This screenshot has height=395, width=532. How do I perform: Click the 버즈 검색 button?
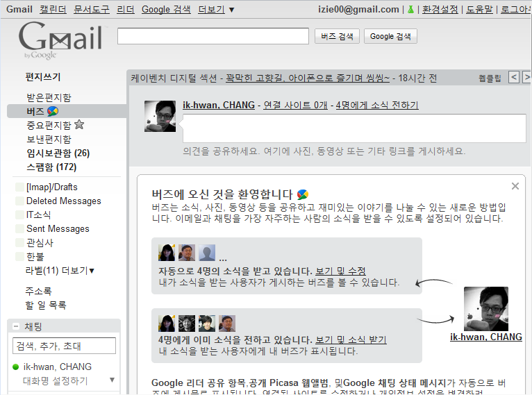coord(337,36)
